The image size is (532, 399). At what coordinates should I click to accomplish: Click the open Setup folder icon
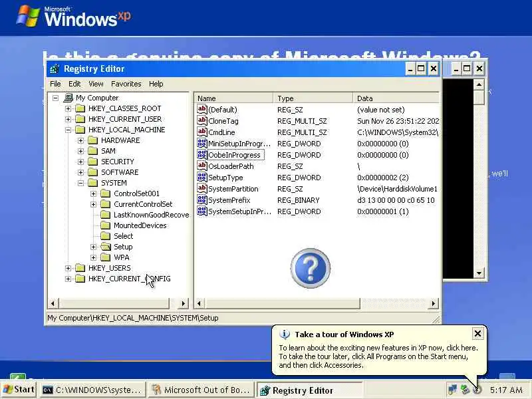(106, 247)
